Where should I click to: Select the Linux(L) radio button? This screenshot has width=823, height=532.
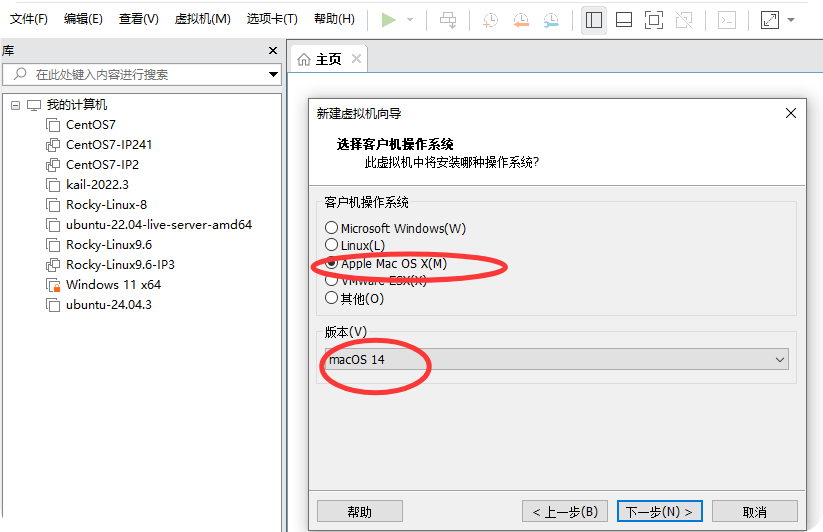pos(331,245)
